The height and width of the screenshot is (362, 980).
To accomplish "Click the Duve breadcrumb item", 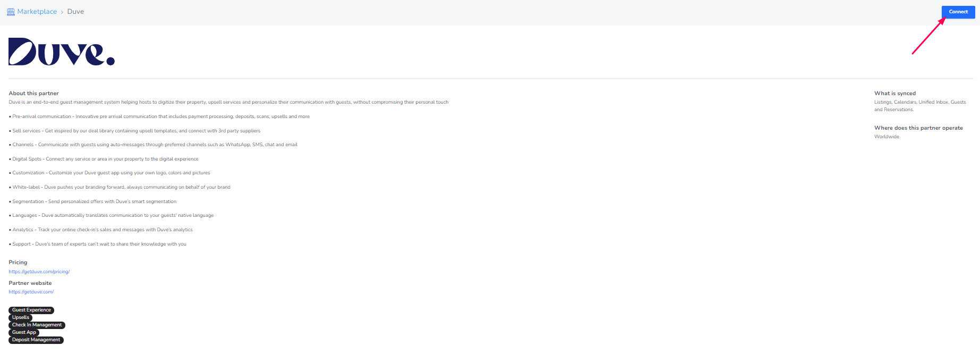I will click(75, 12).
